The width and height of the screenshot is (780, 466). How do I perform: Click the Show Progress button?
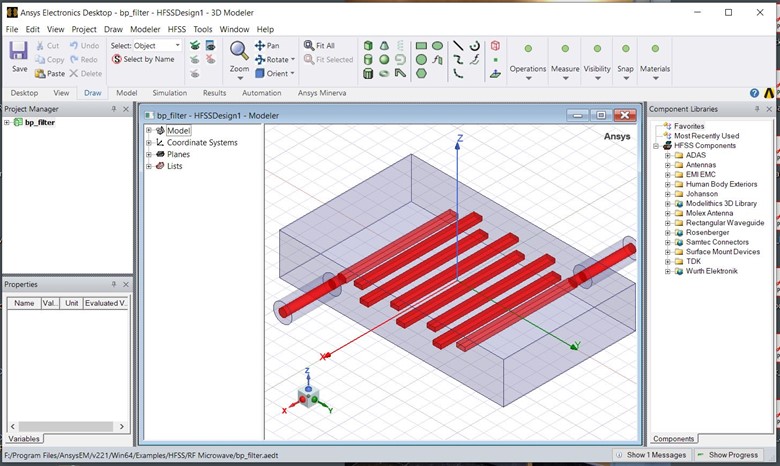pyautogui.click(x=727, y=455)
